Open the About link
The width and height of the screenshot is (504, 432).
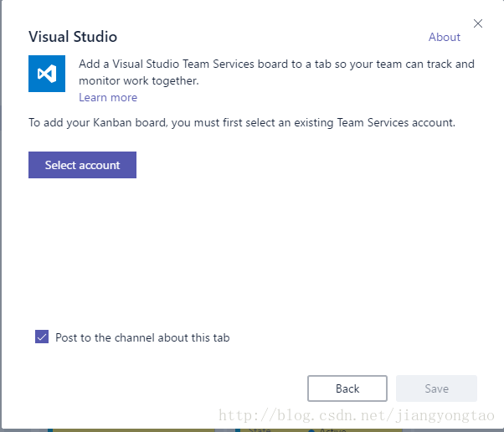pos(445,37)
